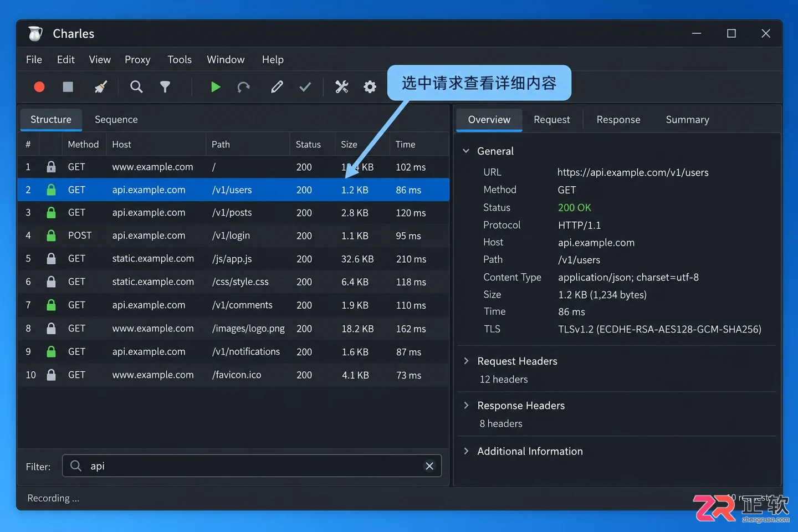Click the green 200 OK status value

575,208
